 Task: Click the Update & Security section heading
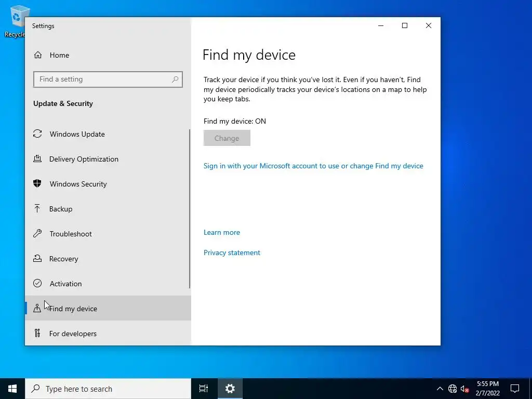63,103
